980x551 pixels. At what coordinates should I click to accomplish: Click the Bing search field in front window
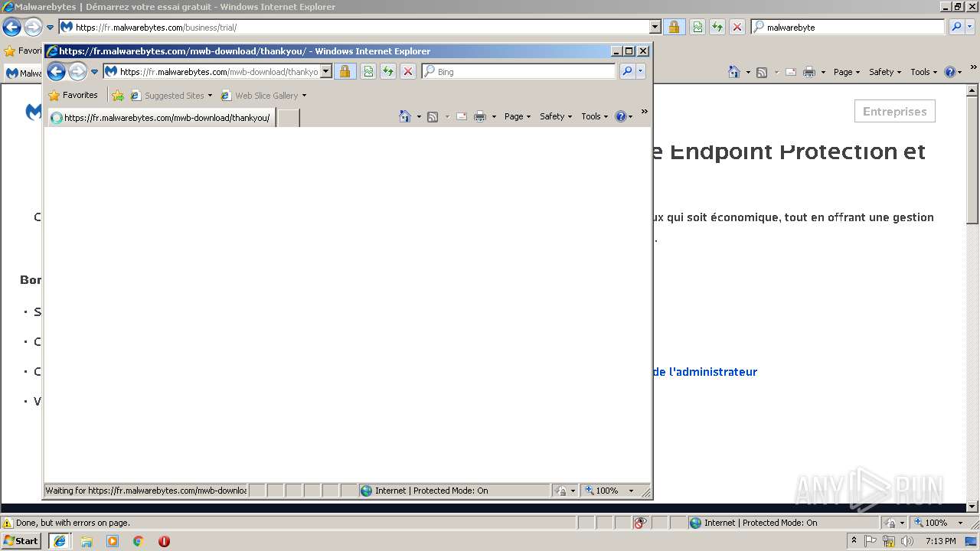click(519, 71)
